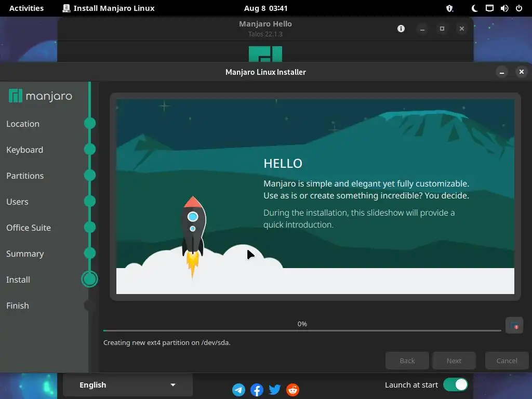Open the power menu icon
The height and width of the screenshot is (399, 532).
point(519,8)
